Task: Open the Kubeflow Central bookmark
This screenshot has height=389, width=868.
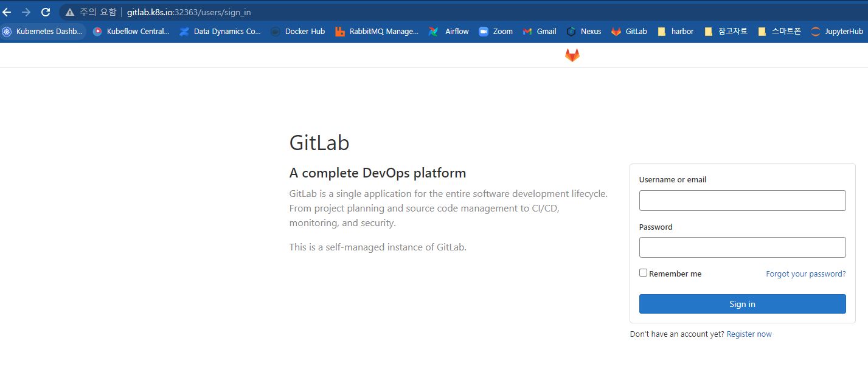Action: tap(131, 32)
